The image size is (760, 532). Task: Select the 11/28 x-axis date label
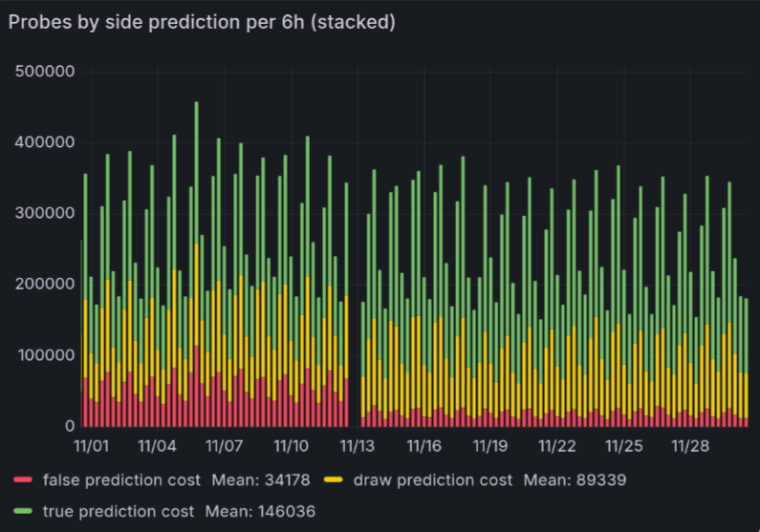[690, 447]
